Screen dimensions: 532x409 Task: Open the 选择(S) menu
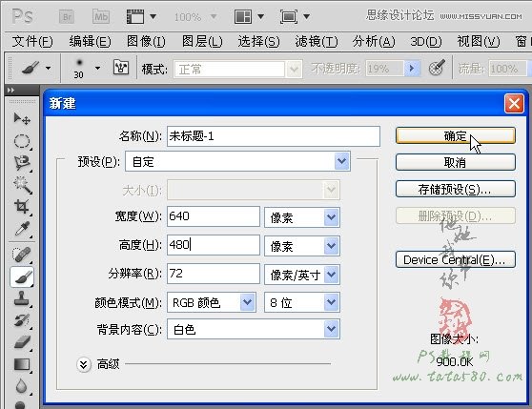(x=259, y=42)
